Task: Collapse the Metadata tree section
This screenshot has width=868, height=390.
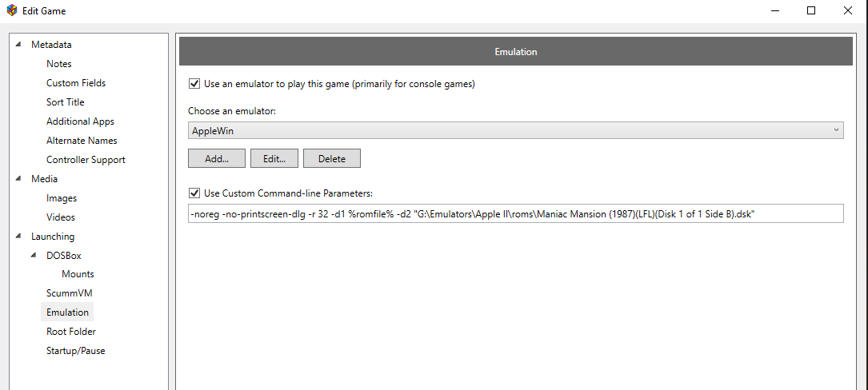Action: click(x=19, y=45)
